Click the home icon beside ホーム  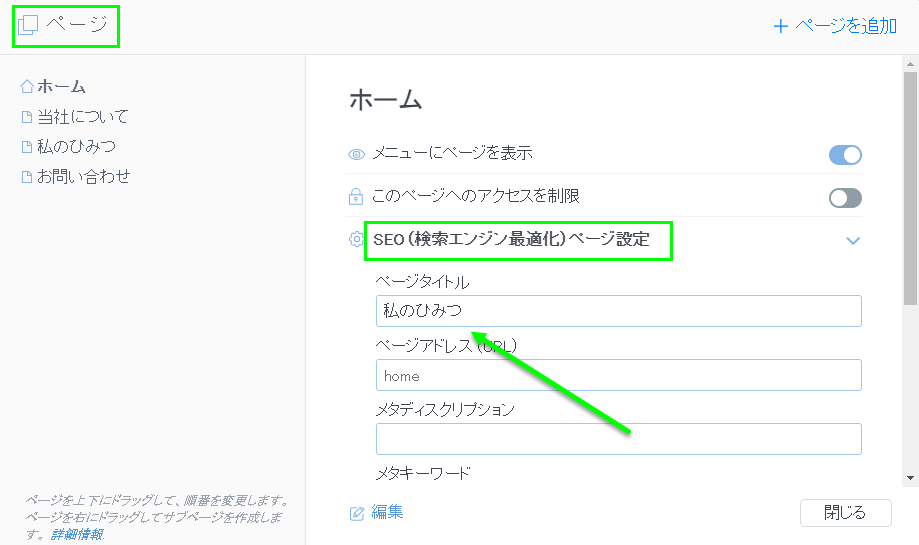point(26,87)
